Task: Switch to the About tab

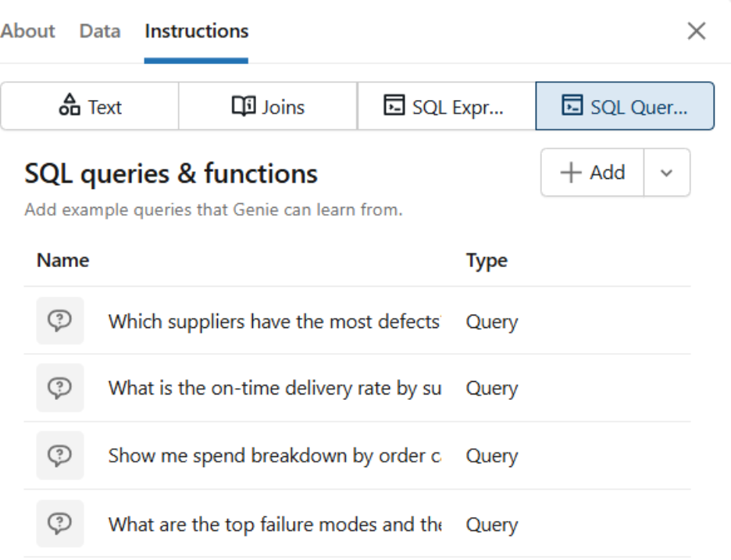Action: click(x=27, y=30)
